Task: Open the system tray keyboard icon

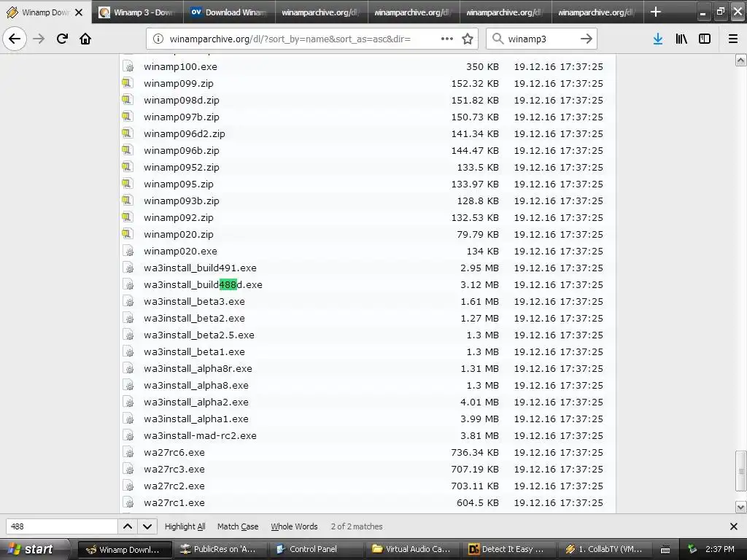Action: (665, 550)
